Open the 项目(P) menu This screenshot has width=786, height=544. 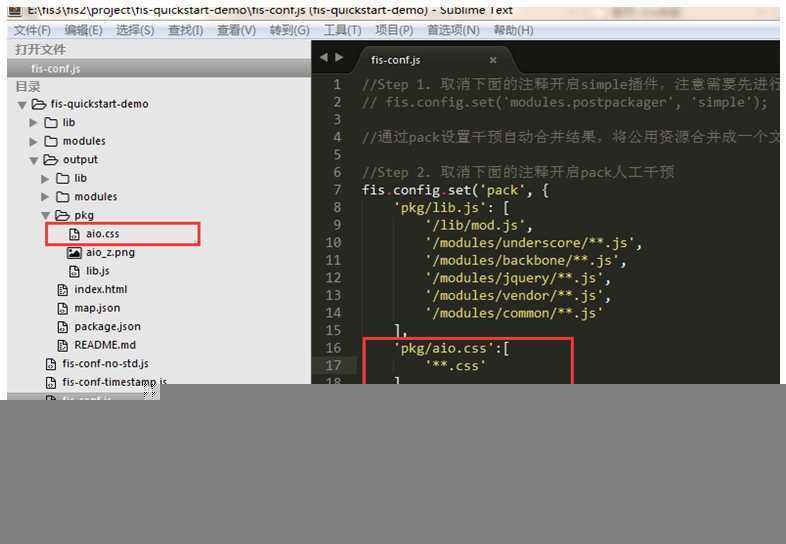(x=395, y=31)
